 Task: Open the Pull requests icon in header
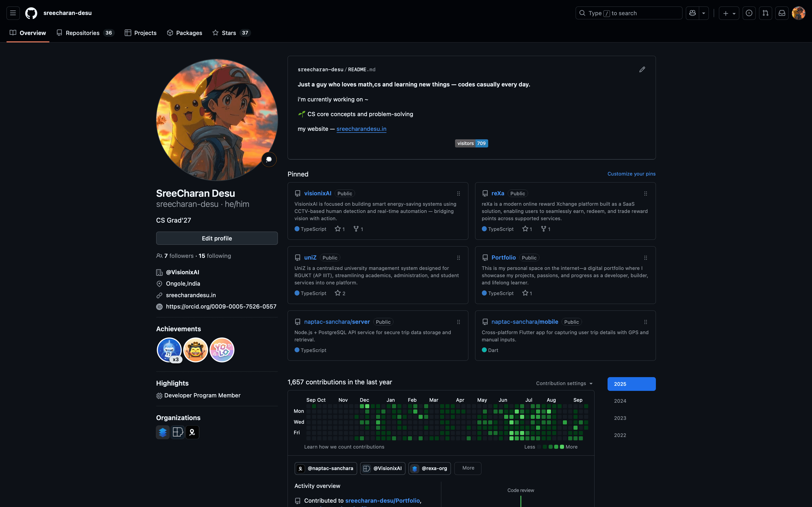(765, 13)
